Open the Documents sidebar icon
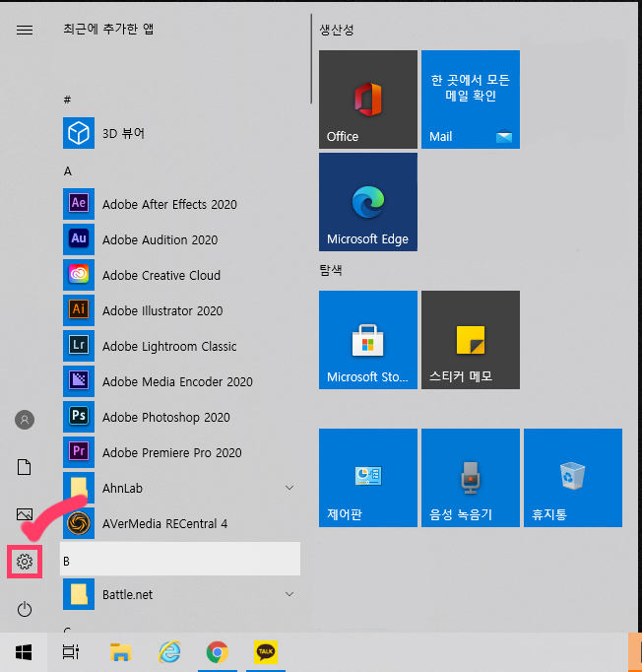The height and width of the screenshot is (672, 642). [x=25, y=467]
